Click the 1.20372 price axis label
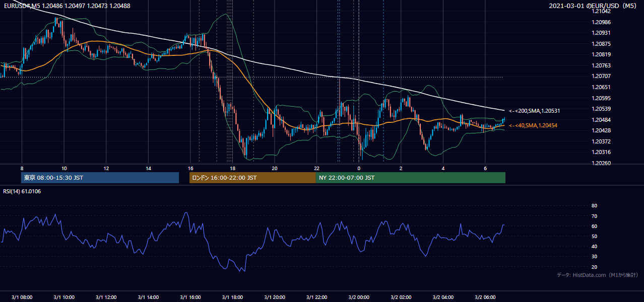This screenshot has height=302, width=644. [x=602, y=141]
